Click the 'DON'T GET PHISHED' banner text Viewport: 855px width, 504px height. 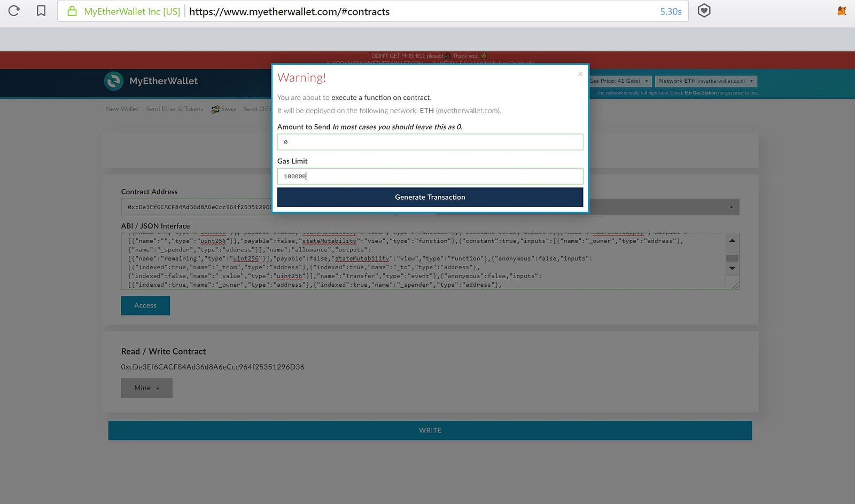429,56
